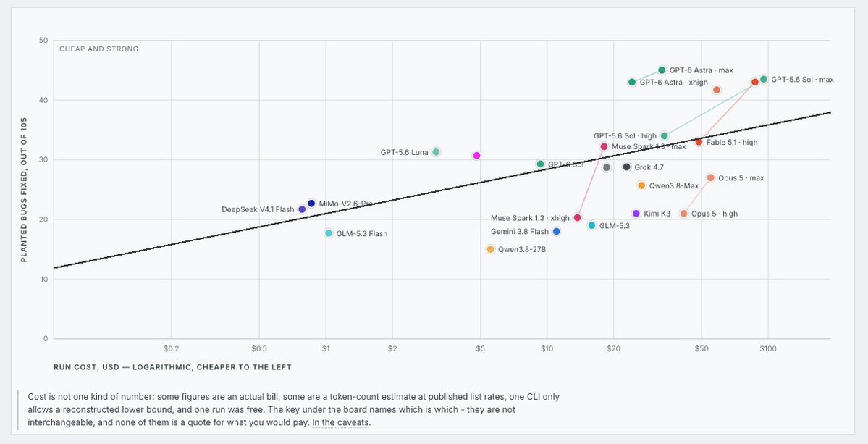
Task: Select the DeepSeek V4.1 Flash dot
Action: (x=302, y=209)
